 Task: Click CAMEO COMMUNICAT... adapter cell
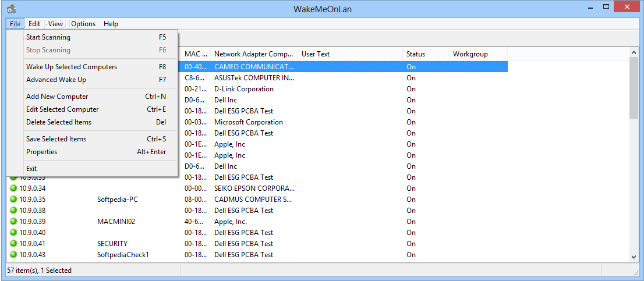point(254,66)
